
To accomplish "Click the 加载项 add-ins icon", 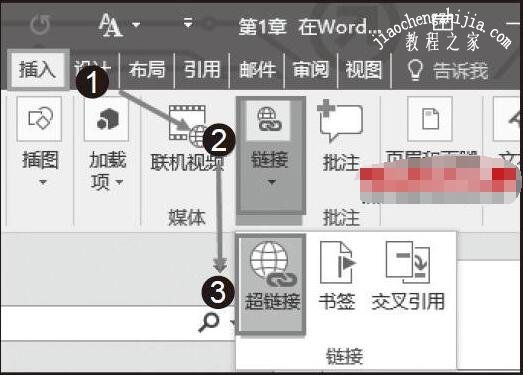I will coord(107,119).
